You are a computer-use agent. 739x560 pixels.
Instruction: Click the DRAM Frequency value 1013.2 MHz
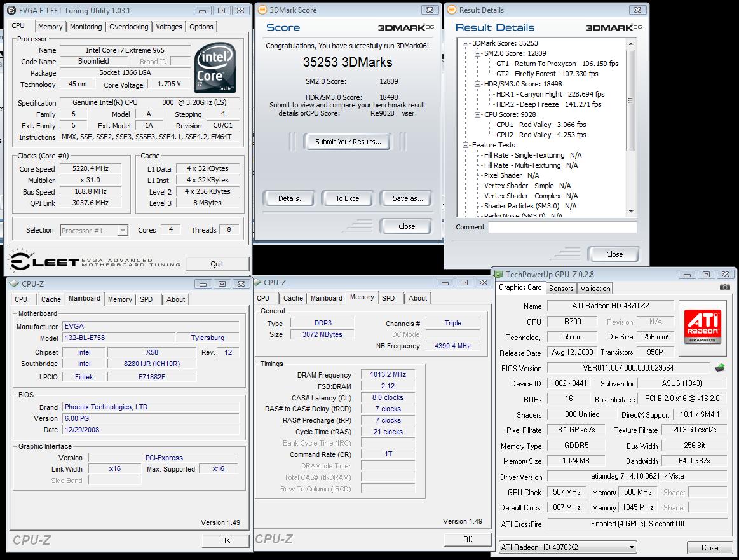pos(388,375)
